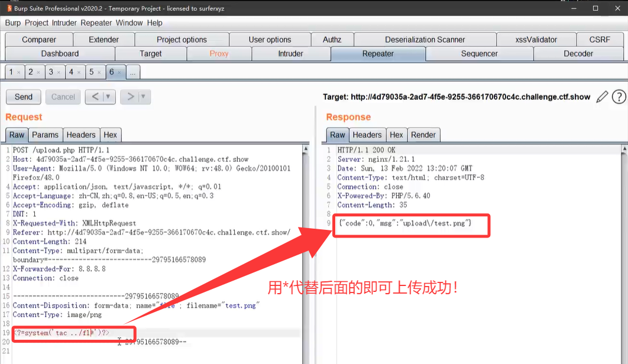Click the 'HTTP/1.1 200 OK' response line

[x=367, y=150]
